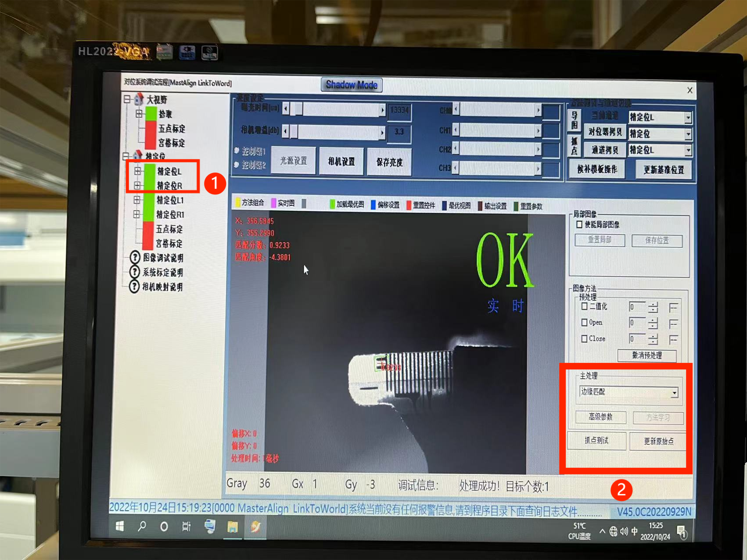Click the 图像调试说明 help question-mark icon

[x=135, y=258]
